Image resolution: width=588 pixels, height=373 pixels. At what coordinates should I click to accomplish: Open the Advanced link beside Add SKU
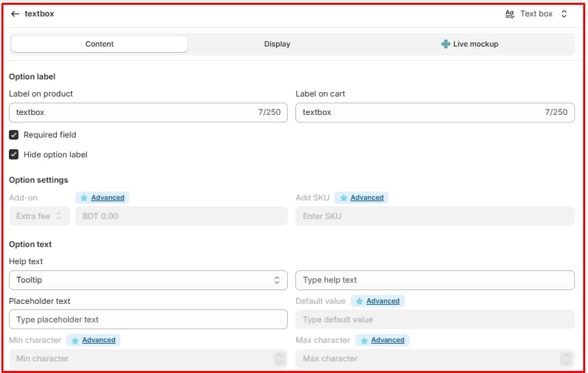tap(367, 198)
